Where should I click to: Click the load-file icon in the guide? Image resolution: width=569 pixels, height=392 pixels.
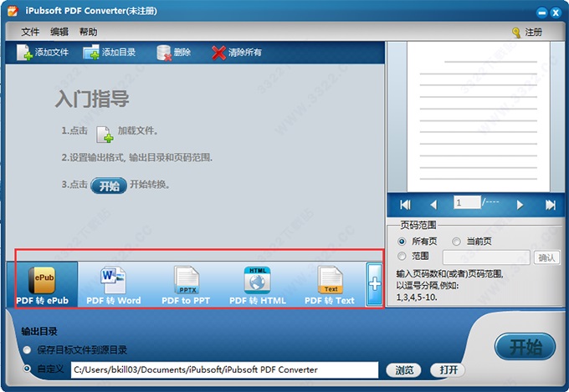click(x=105, y=135)
